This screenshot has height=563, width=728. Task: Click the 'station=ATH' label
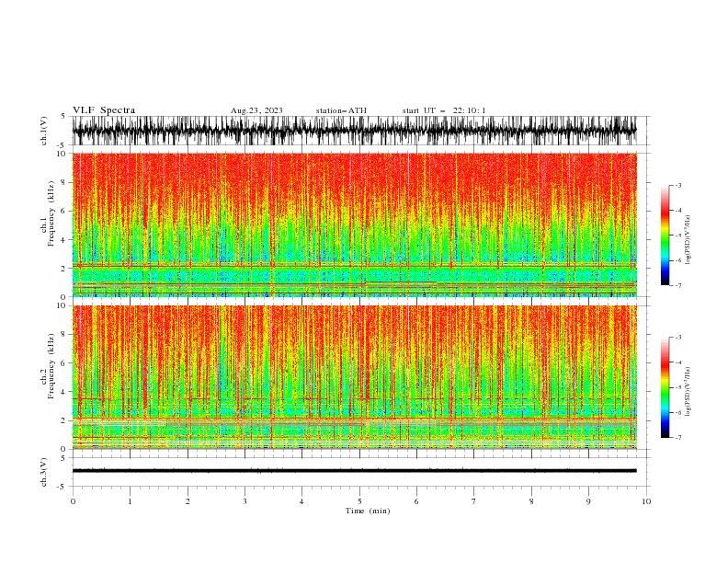[x=341, y=110]
